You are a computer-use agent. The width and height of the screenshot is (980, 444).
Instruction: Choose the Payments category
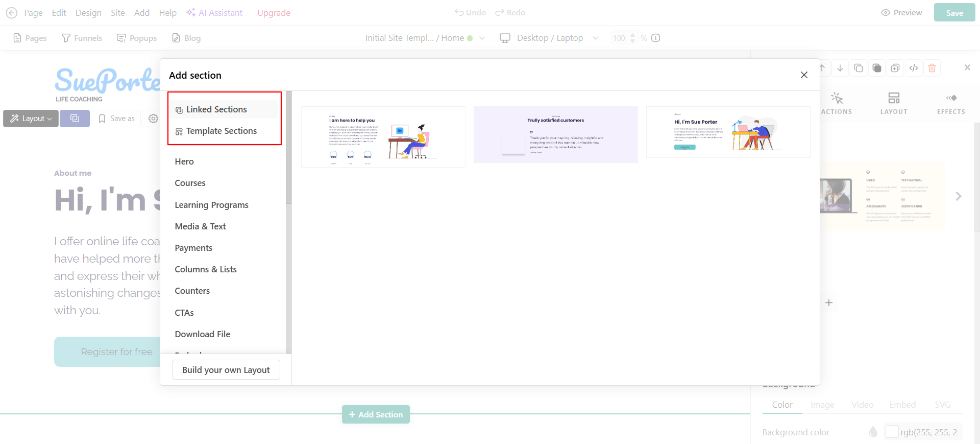coord(193,248)
